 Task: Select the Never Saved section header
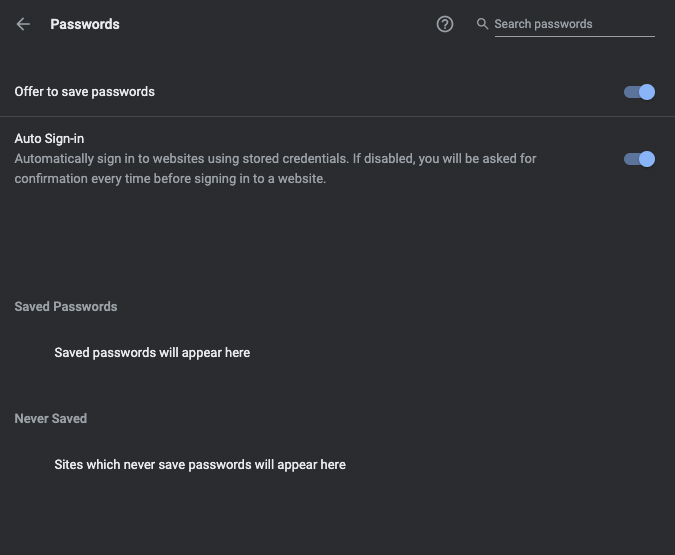(51, 419)
